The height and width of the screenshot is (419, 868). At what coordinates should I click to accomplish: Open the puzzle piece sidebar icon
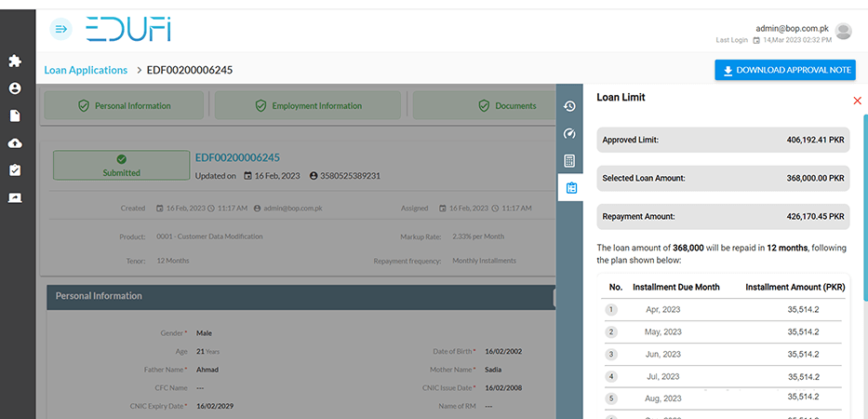tap(15, 61)
